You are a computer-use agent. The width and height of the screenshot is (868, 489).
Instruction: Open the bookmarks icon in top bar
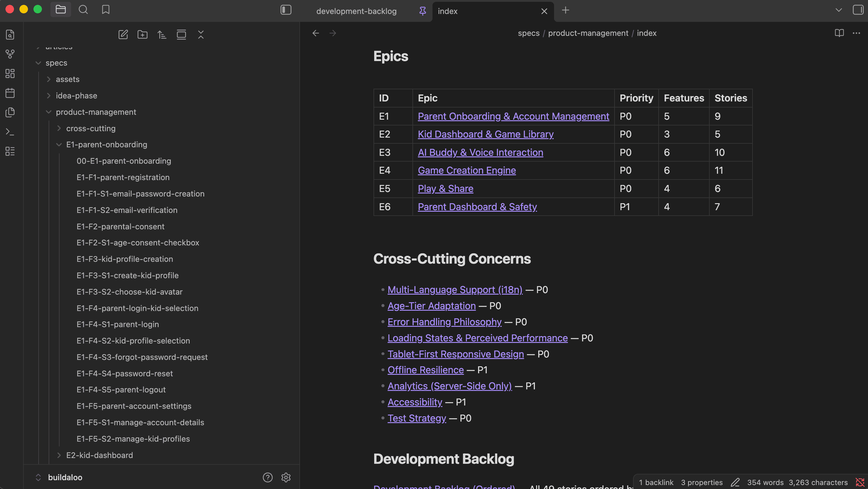(106, 10)
